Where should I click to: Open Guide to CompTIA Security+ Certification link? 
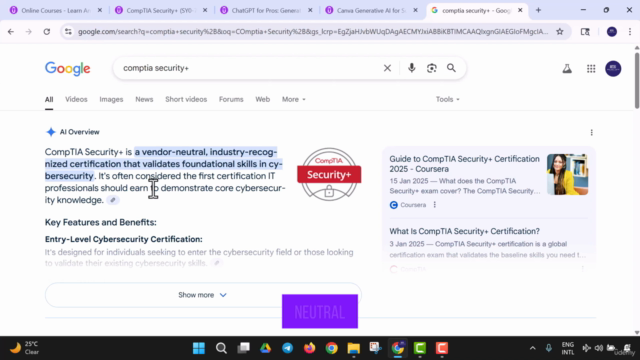464,164
